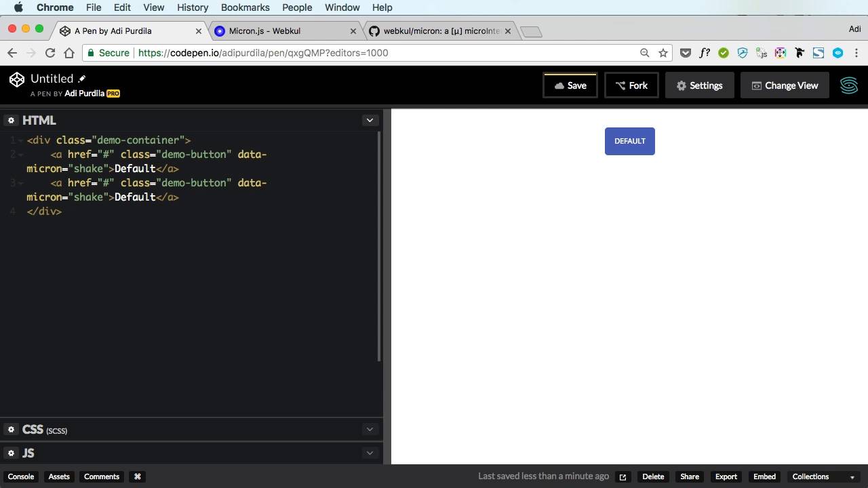This screenshot has width=868, height=488.
Task: Click browser back arrow
Action: click(12, 53)
